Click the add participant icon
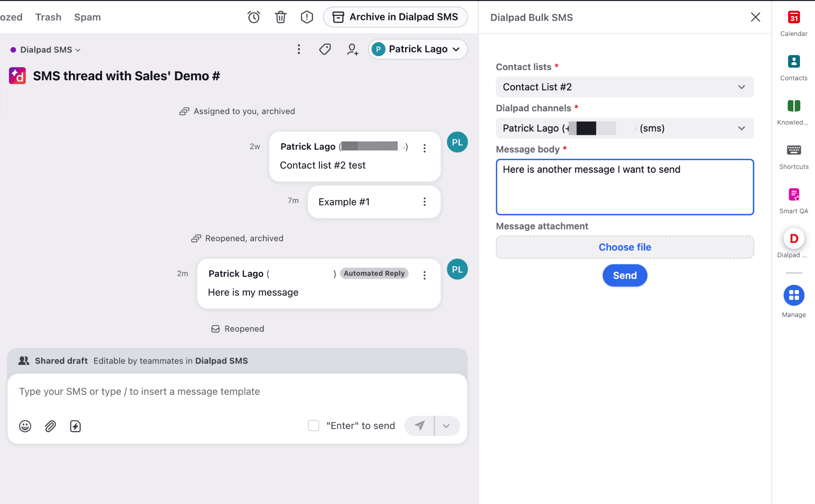This screenshot has width=815, height=504. tap(352, 49)
